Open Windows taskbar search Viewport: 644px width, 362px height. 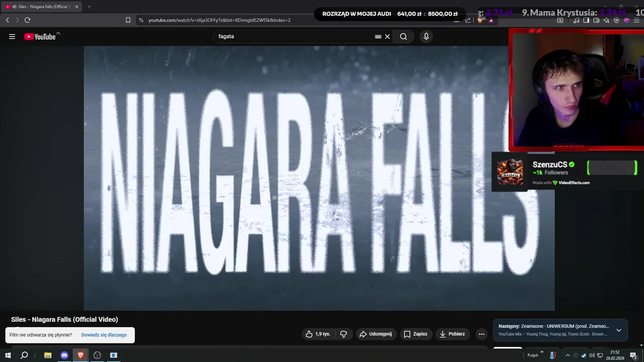(x=24, y=355)
